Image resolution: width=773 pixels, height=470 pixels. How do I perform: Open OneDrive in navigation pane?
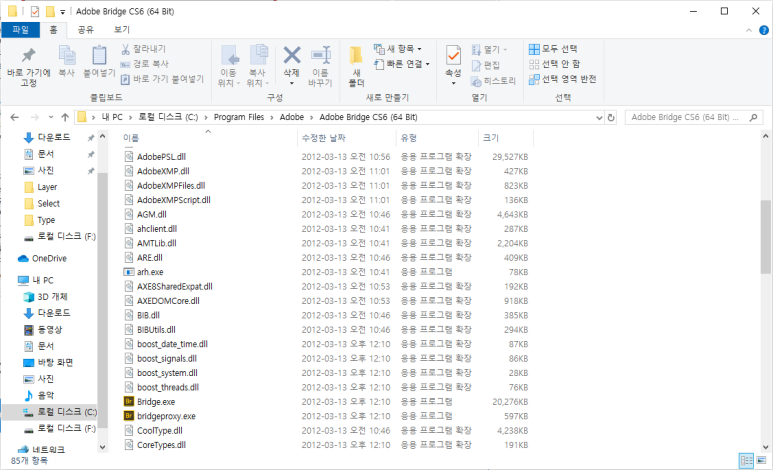point(49,258)
